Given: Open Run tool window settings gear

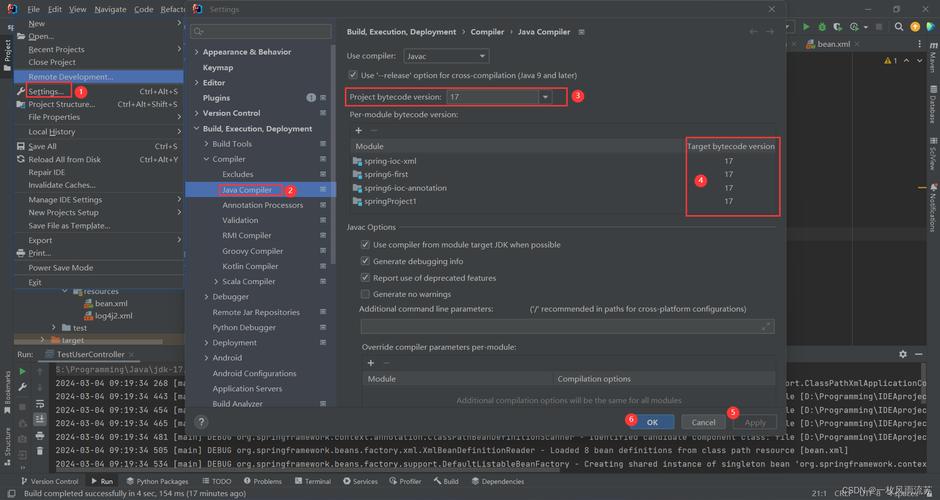Looking at the screenshot, I should point(903,354).
